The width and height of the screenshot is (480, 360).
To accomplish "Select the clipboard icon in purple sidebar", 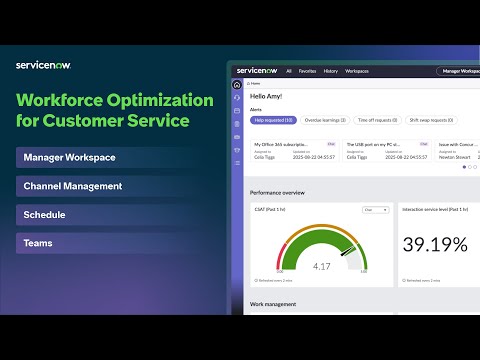I will pyautogui.click(x=237, y=124).
